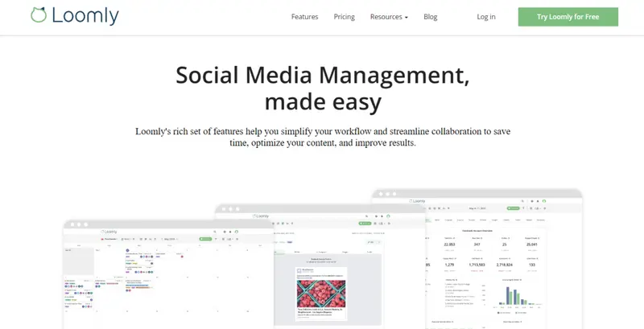Go to the Pricing menu item
This screenshot has width=644, height=329.
coord(344,17)
